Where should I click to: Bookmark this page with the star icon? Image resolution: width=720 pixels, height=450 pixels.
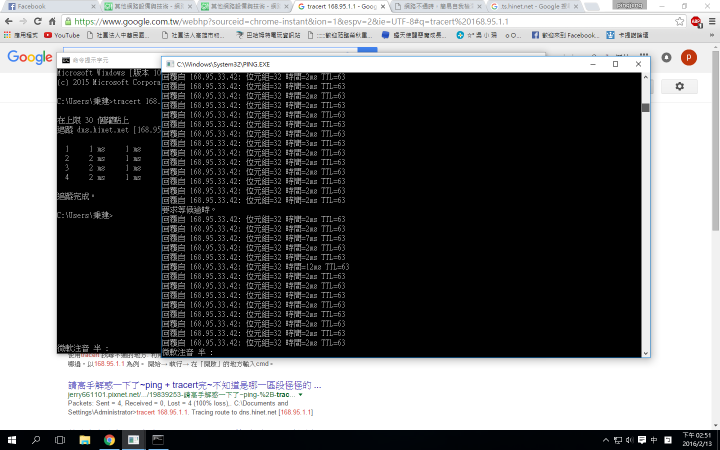tap(680, 21)
